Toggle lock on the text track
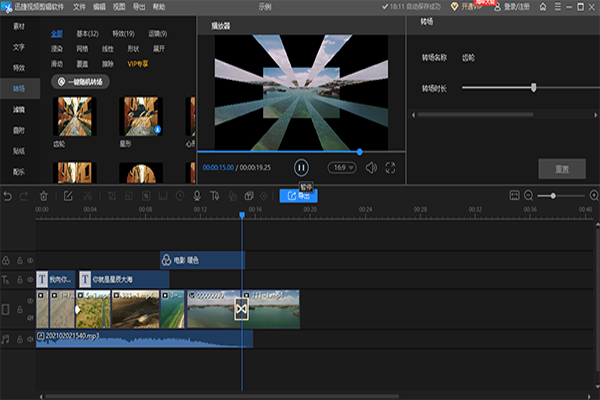Viewport: 600px width, 400px height. (x=18, y=281)
